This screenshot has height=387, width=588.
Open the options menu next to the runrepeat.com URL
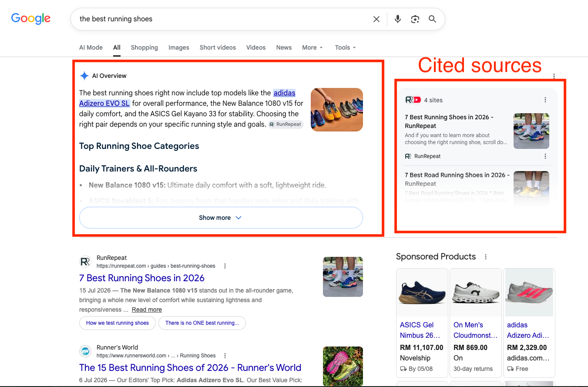225,266
